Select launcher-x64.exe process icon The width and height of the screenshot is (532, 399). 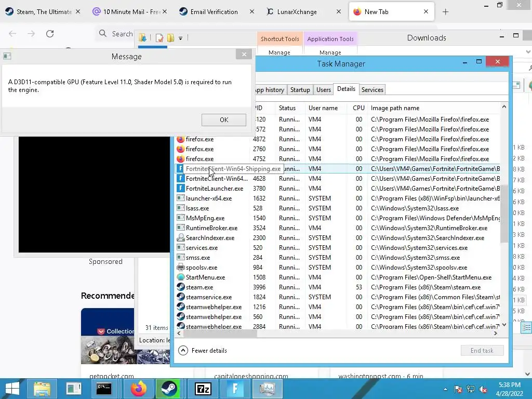pyautogui.click(x=180, y=198)
